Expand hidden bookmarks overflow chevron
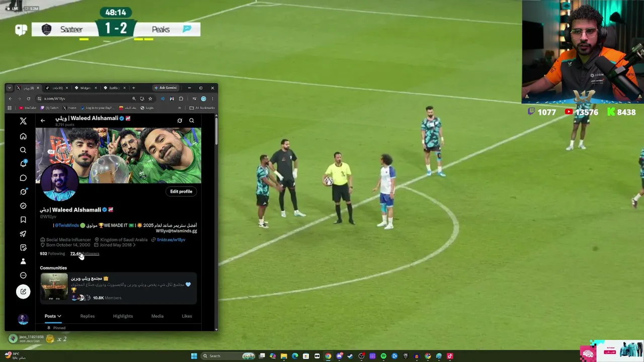644x362 pixels. point(180,108)
